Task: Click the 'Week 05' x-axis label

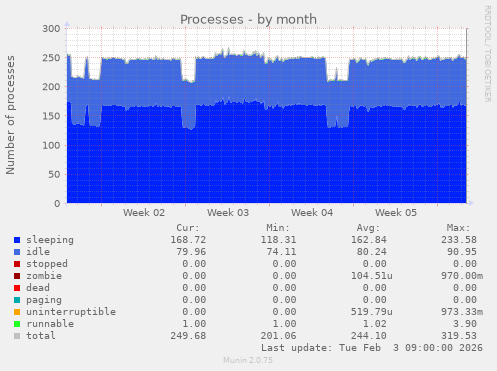Action: tap(396, 213)
